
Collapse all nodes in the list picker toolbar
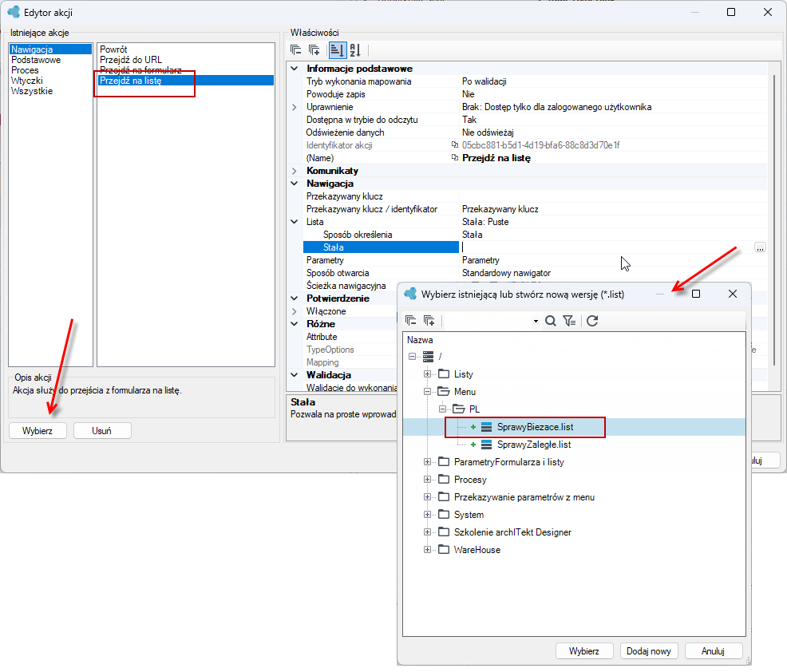pos(410,321)
